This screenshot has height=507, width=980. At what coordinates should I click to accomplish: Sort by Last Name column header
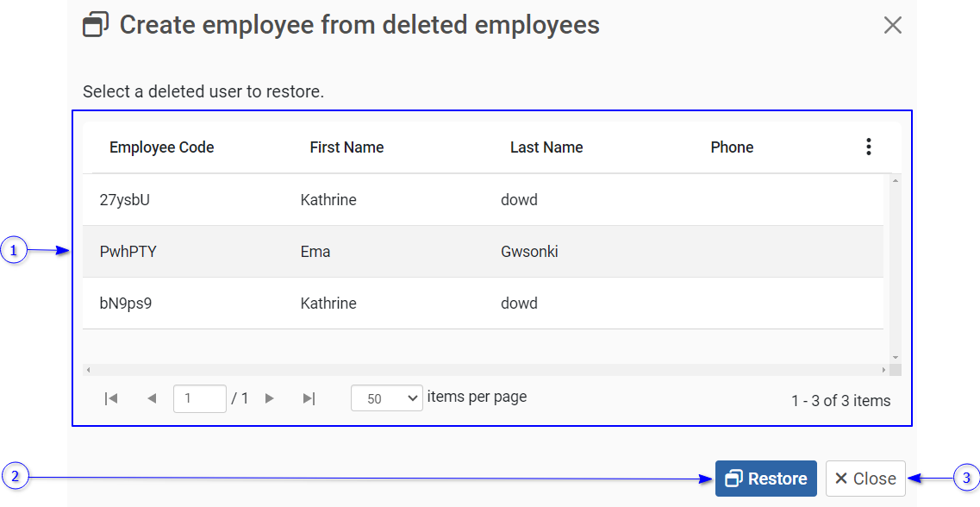(x=546, y=147)
